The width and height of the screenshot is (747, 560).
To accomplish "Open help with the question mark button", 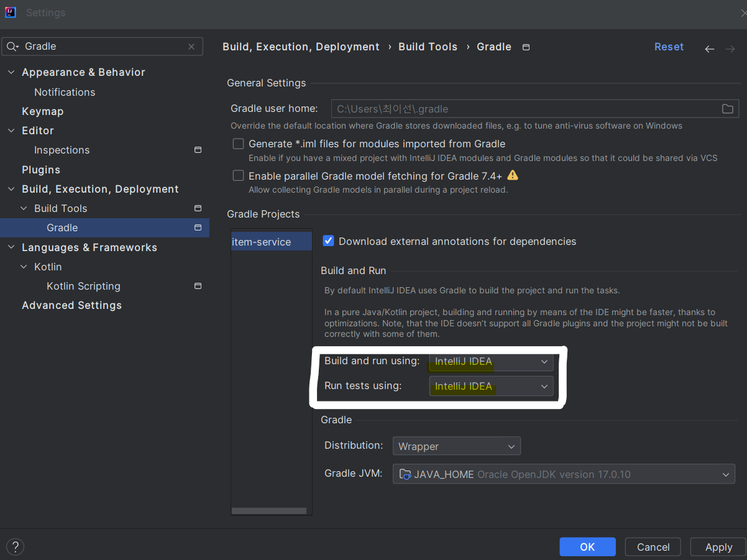I will coord(15,547).
